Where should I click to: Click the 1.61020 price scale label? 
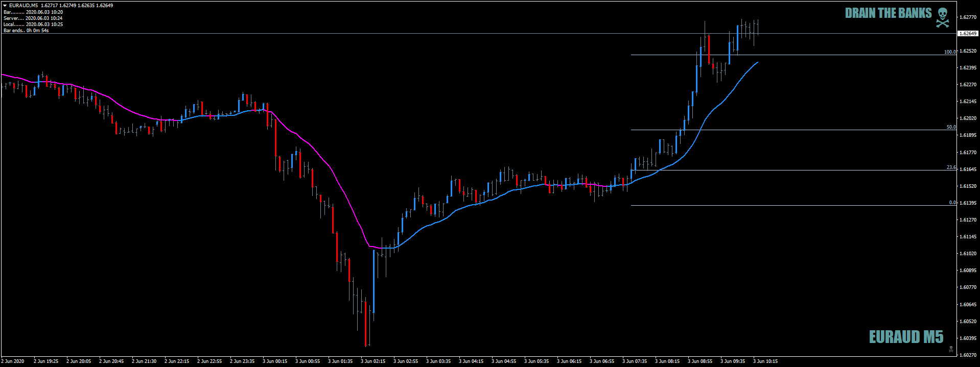click(968, 254)
